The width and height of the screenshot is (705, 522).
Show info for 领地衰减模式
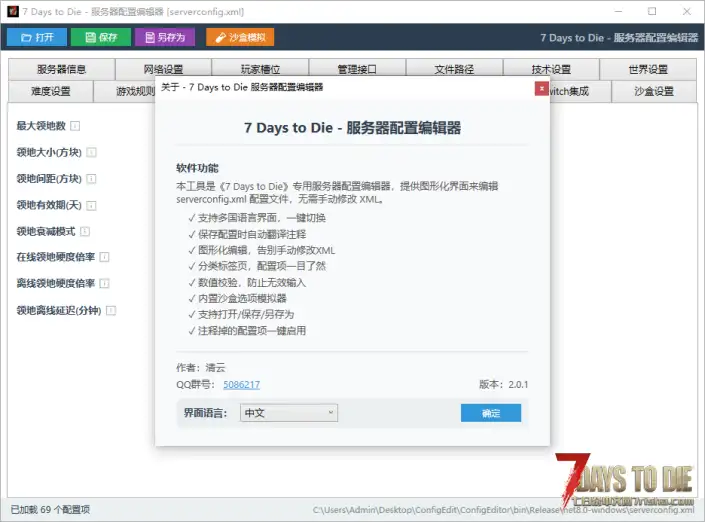click(x=85, y=231)
